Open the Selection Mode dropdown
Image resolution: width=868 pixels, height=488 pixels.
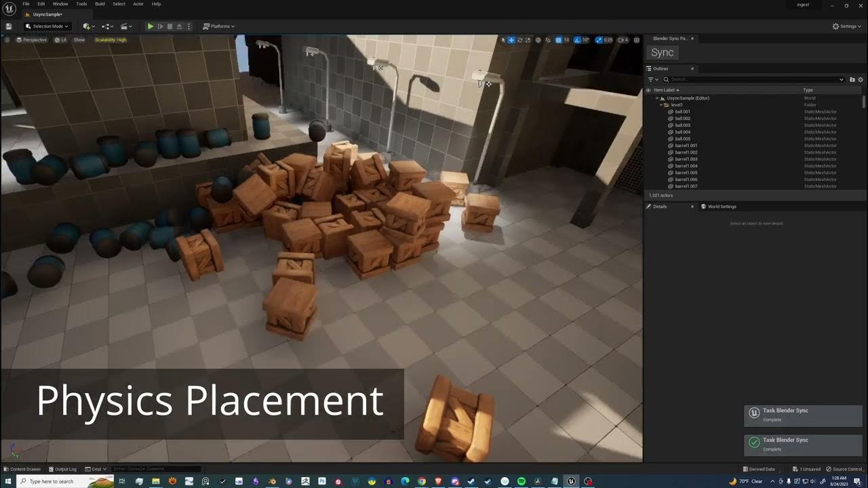(47, 26)
